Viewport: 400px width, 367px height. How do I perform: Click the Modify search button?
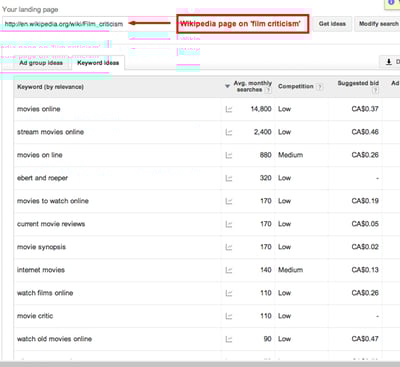coord(378,24)
